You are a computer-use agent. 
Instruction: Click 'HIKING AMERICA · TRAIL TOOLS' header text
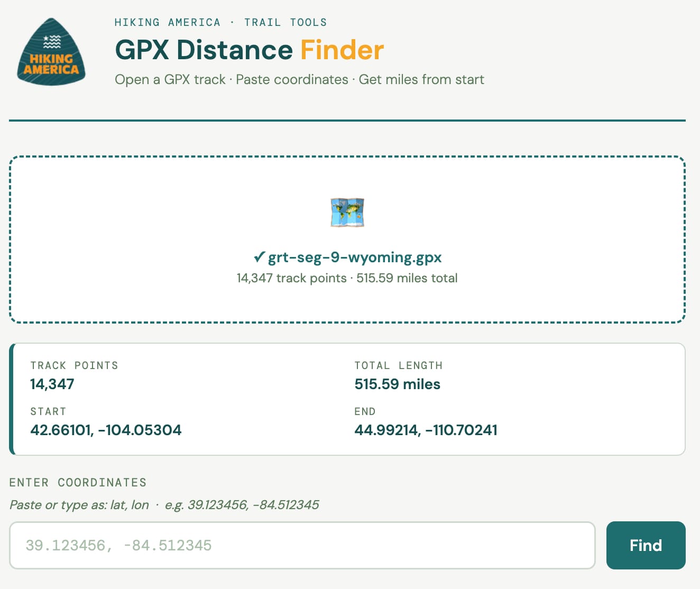(221, 22)
